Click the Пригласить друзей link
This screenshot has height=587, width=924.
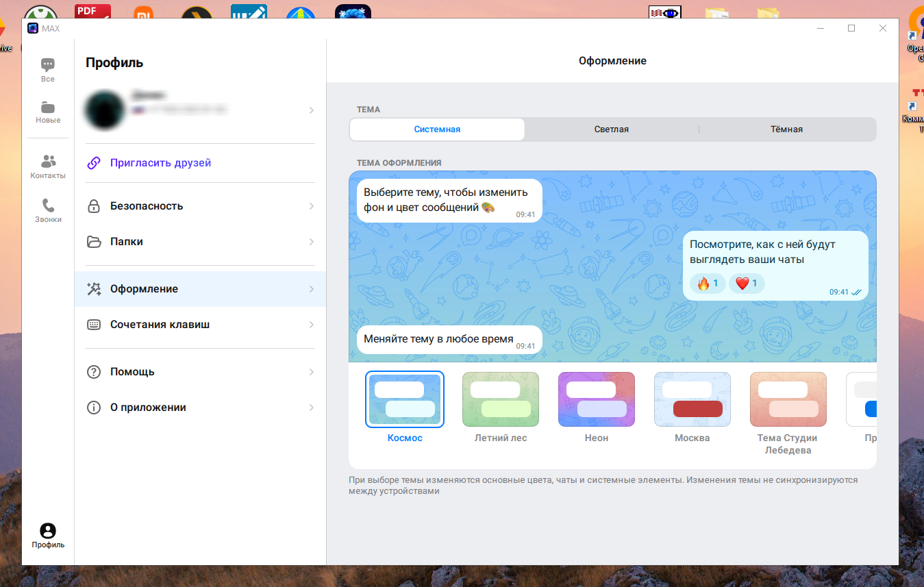[x=160, y=163]
